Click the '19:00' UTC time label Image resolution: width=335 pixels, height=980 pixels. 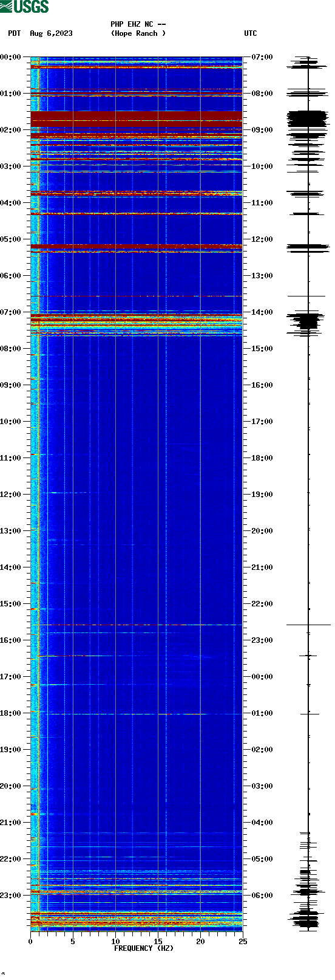pyautogui.click(x=262, y=495)
